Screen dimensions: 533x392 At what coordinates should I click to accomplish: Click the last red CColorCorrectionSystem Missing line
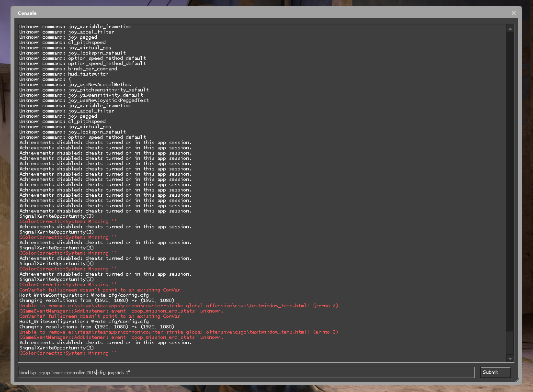coord(68,353)
